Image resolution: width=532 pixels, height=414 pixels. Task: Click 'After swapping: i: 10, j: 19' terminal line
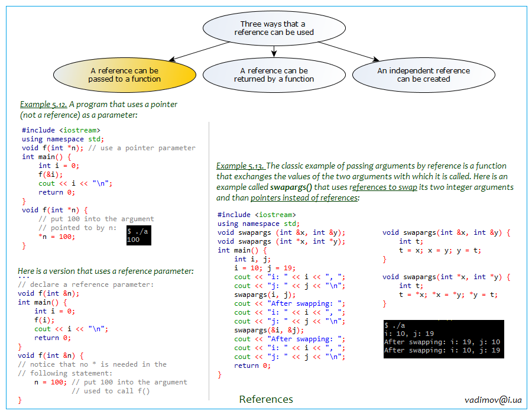442,350
